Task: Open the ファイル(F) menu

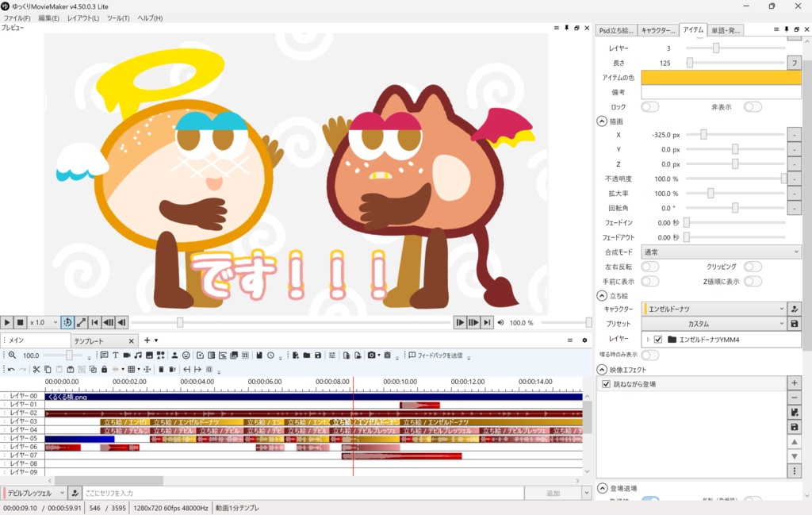Action: pyautogui.click(x=17, y=18)
